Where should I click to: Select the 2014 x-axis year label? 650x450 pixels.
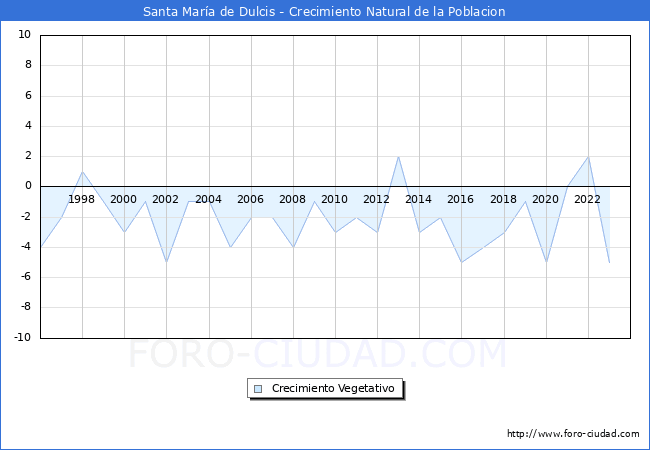coord(418,199)
